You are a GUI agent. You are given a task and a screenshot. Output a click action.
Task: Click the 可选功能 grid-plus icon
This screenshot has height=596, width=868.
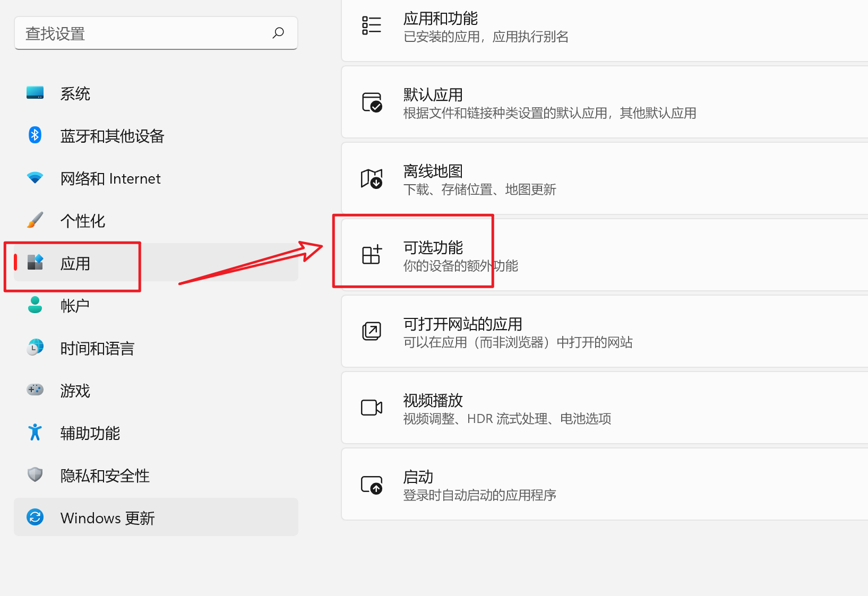(x=372, y=255)
